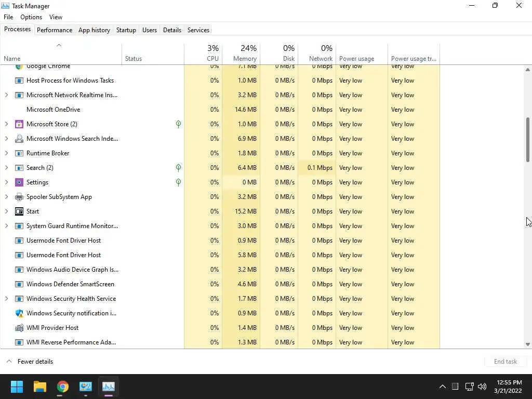This screenshot has height=399, width=532.
Task: Sort by the Memory column header
Action: (241, 54)
